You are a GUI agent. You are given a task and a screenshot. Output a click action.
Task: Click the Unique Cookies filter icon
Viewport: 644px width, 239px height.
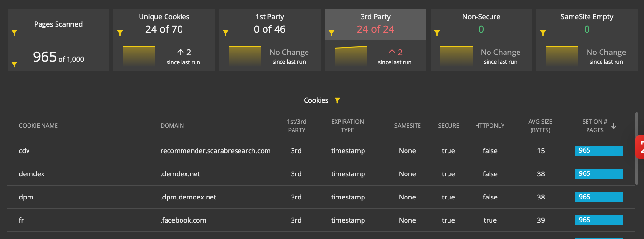point(120,33)
